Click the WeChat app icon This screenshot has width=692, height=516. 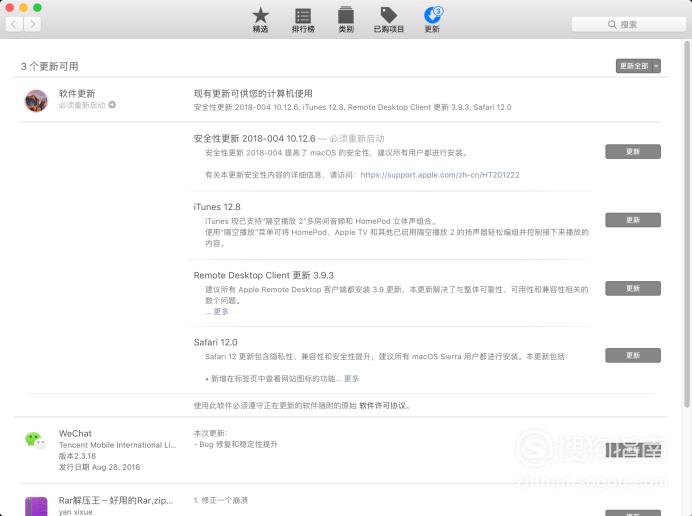click(36, 441)
